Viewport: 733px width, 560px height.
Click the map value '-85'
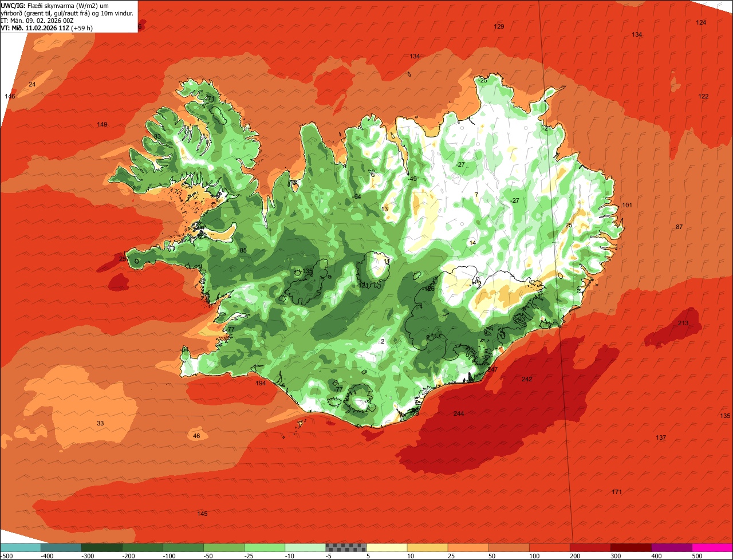click(x=242, y=251)
